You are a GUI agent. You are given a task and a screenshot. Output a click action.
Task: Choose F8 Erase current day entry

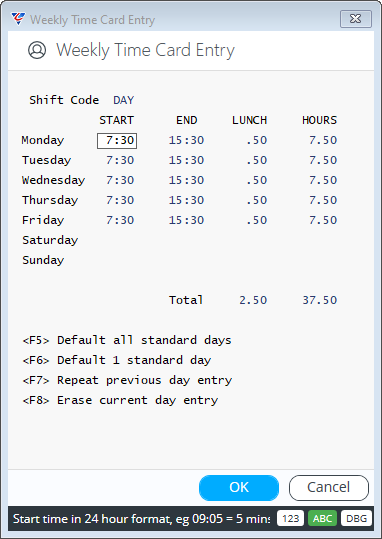(120, 400)
